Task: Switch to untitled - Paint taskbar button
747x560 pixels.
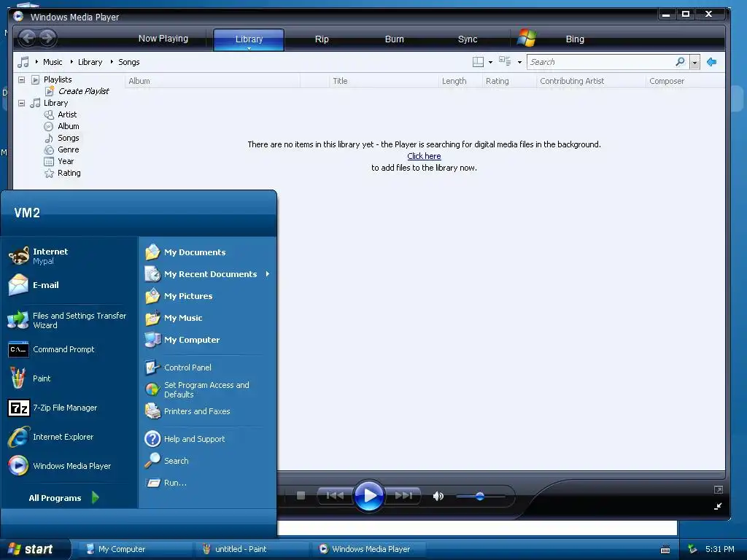Action: tap(252, 549)
